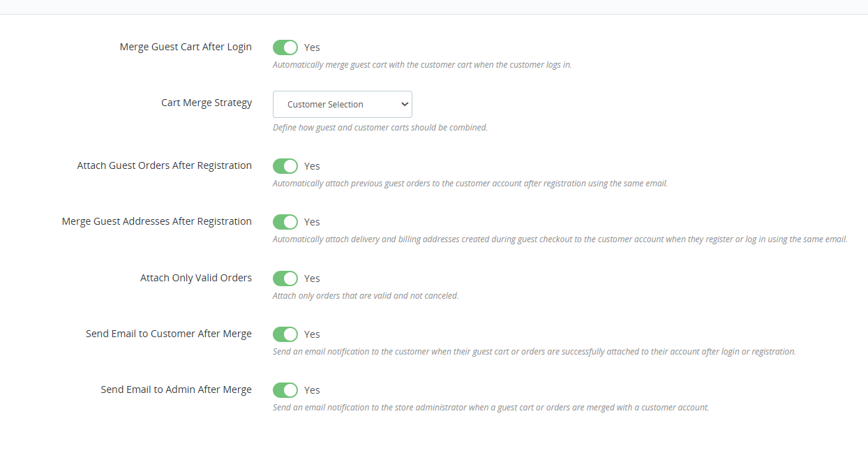Viewport: 868px width, 453px height.
Task: Turn off Attach Guest Orders After Registration switch
Action: tap(285, 166)
